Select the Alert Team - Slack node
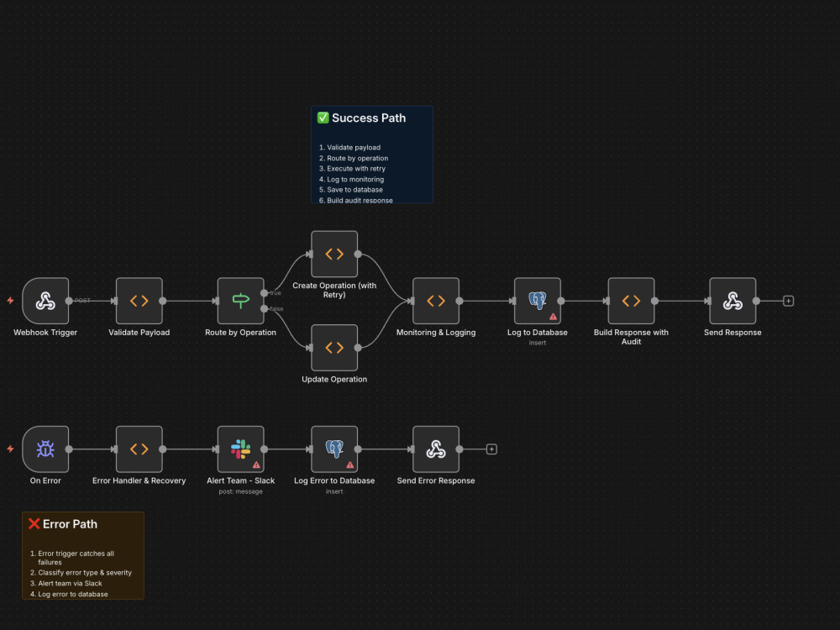840x630 pixels. [240, 449]
